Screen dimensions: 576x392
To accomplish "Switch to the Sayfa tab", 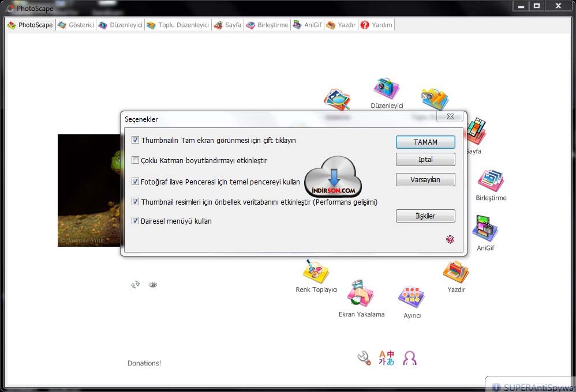I will [228, 25].
